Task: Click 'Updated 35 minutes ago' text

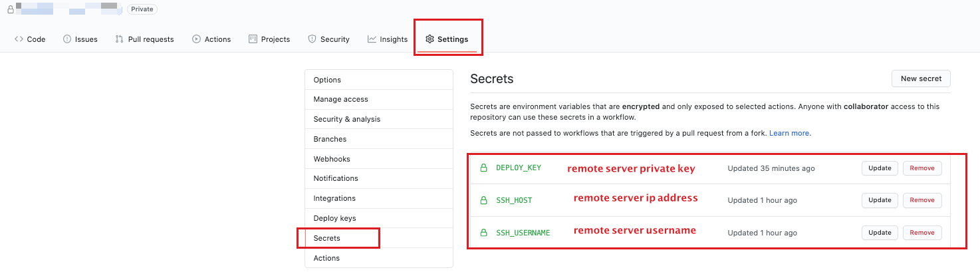Action: coord(771,168)
